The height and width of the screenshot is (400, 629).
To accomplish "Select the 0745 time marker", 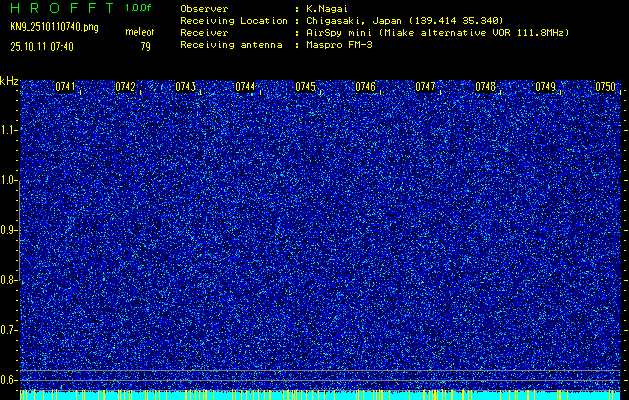I will point(305,87).
